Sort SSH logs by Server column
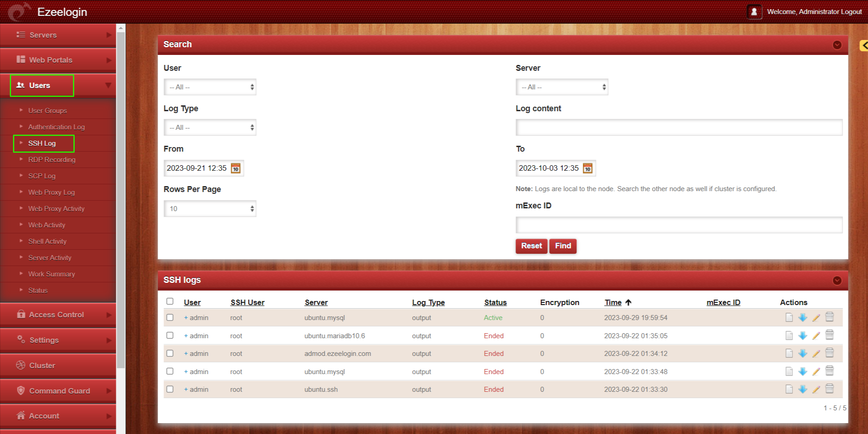Image resolution: width=868 pixels, height=434 pixels. click(316, 302)
